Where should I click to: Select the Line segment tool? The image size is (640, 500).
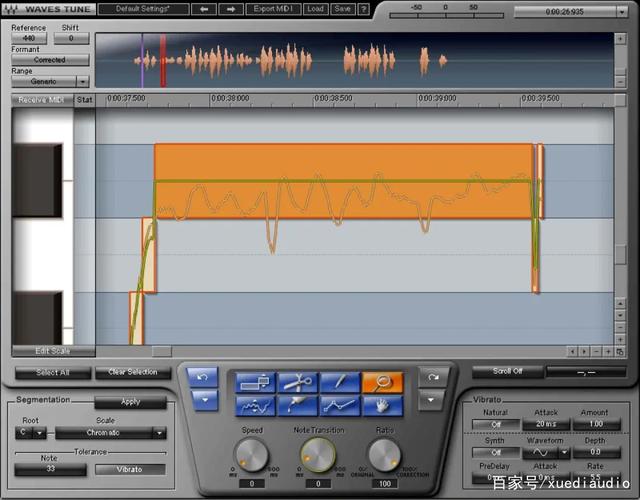point(340,406)
